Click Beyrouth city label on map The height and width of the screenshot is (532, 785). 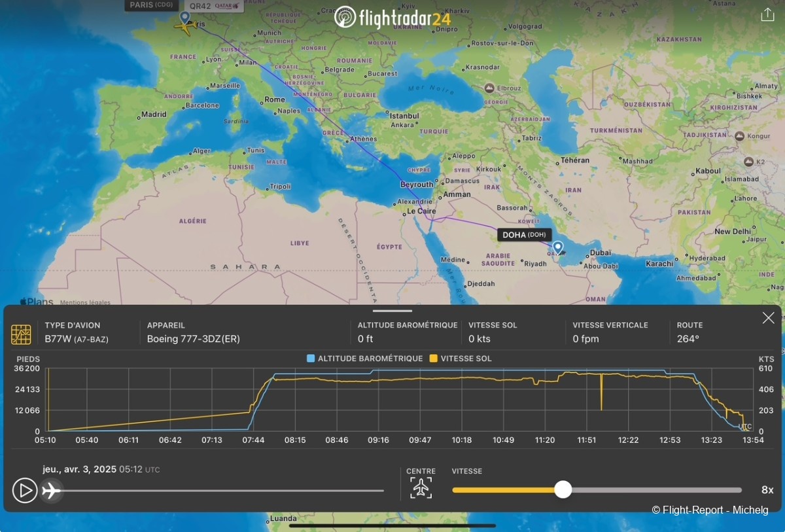tap(417, 185)
